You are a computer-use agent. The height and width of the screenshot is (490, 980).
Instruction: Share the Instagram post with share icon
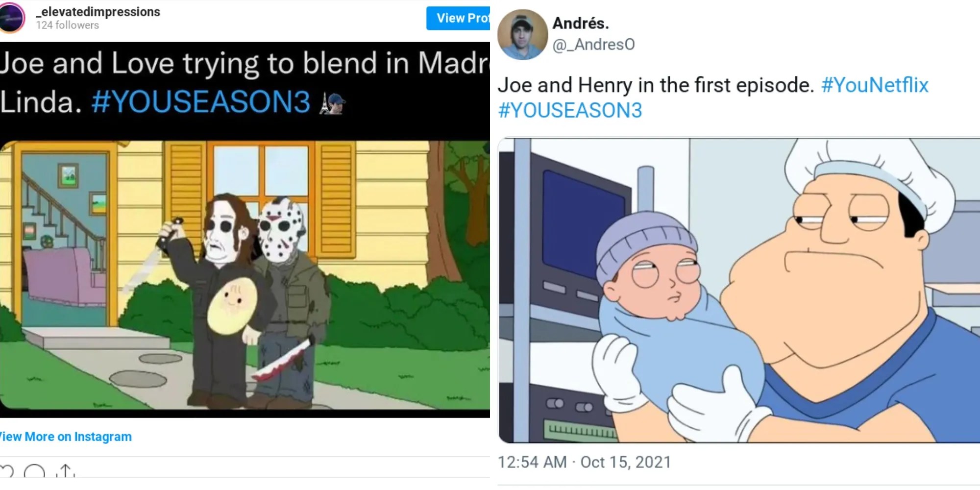click(x=66, y=471)
